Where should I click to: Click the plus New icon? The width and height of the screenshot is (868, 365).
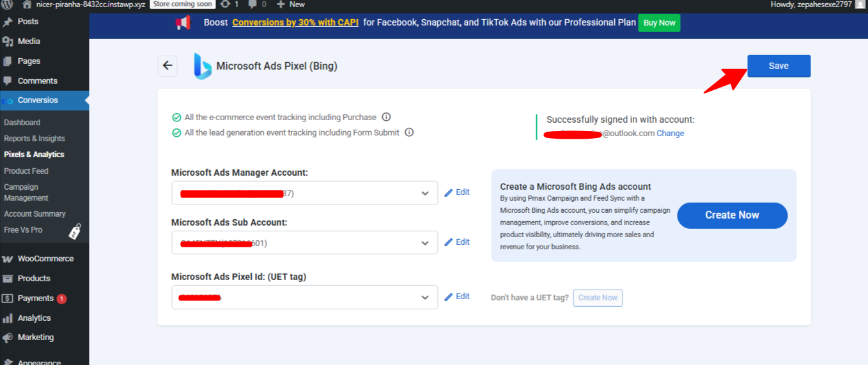pyautogui.click(x=281, y=4)
